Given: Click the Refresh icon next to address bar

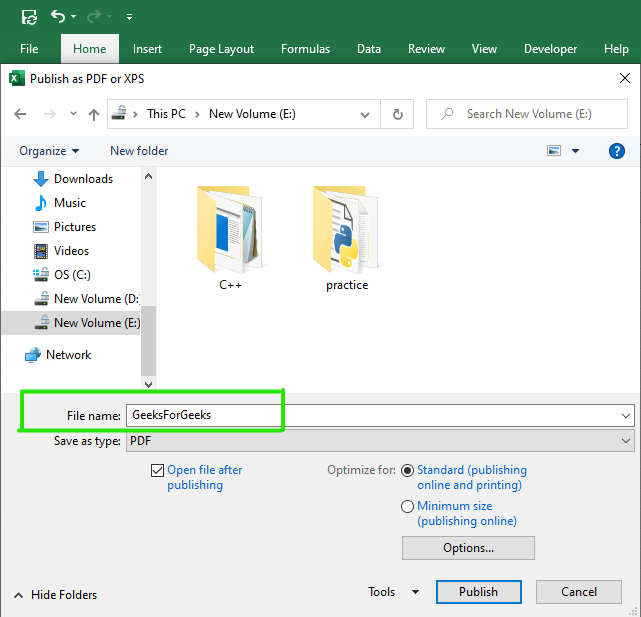Looking at the screenshot, I should (x=397, y=114).
